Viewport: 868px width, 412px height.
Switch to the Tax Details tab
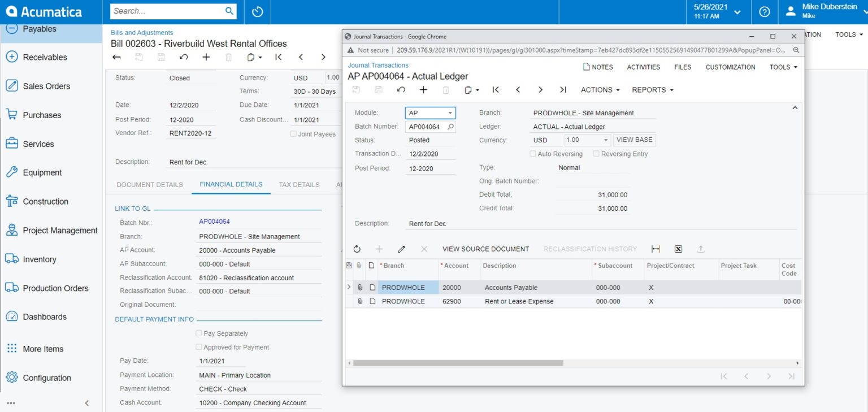(x=299, y=184)
